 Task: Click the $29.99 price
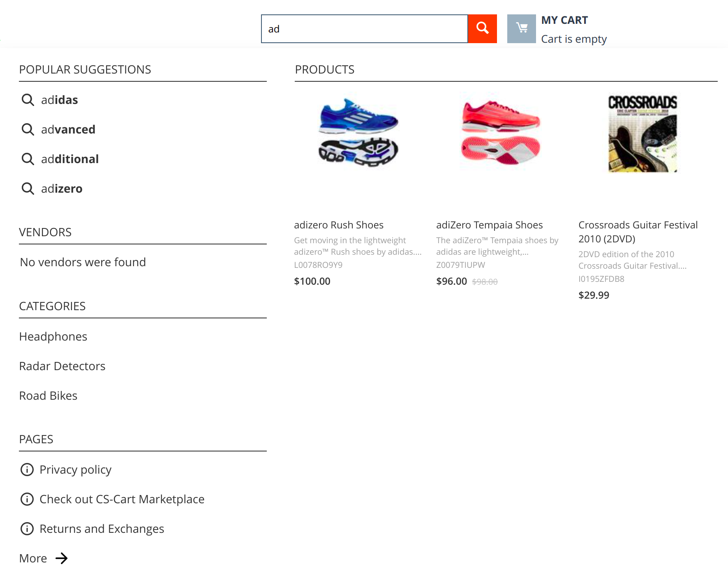[x=594, y=295]
